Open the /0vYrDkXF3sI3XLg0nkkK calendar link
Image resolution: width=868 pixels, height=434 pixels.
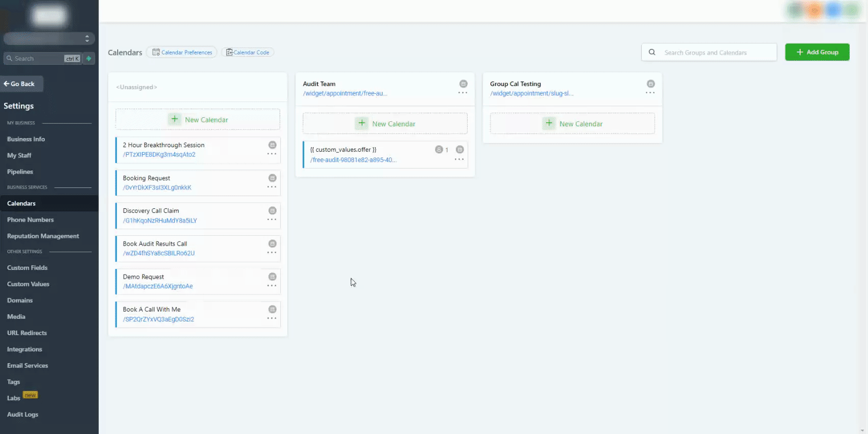click(157, 187)
